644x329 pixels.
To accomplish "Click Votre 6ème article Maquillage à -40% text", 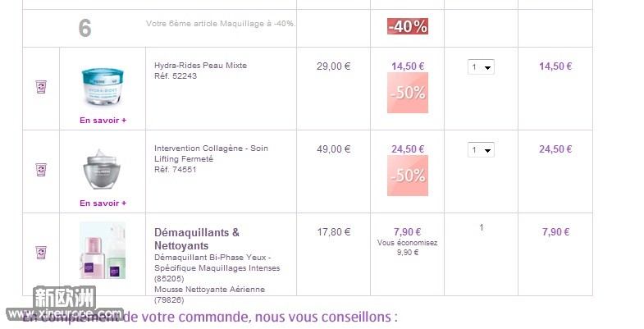I will pyautogui.click(x=221, y=24).
